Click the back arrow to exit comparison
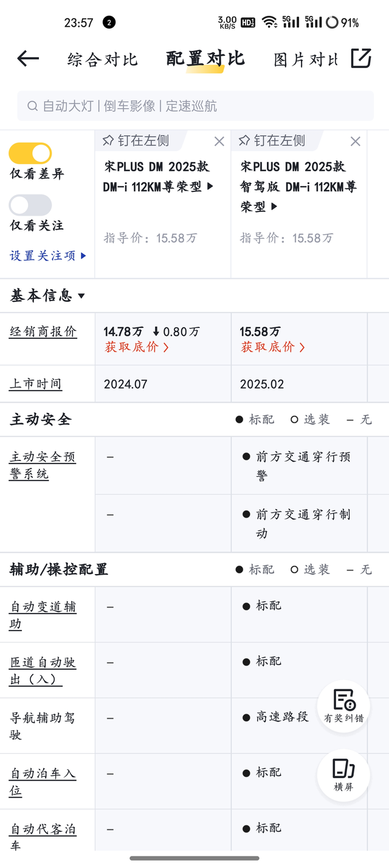 tap(27, 58)
